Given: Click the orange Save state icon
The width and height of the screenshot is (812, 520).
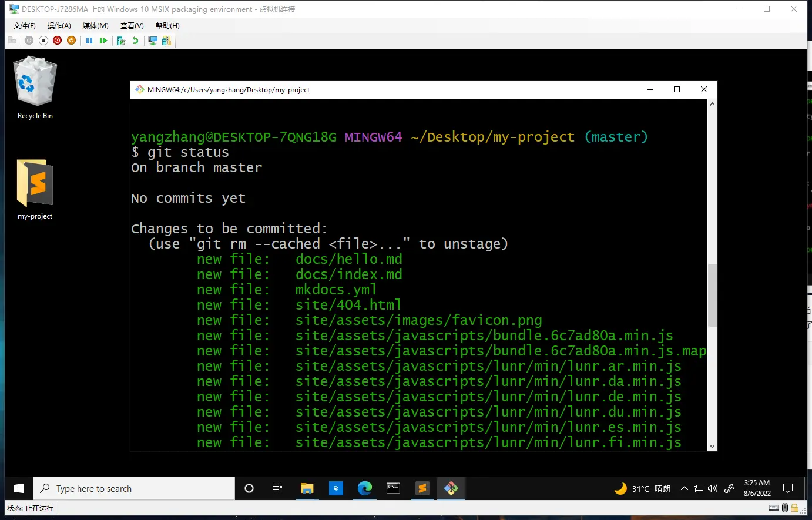Looking at the screenshot, I should coord(72,41).
